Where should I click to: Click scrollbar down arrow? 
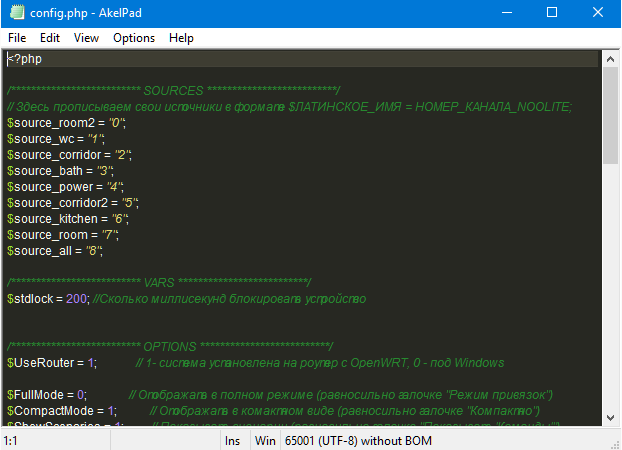610,417
